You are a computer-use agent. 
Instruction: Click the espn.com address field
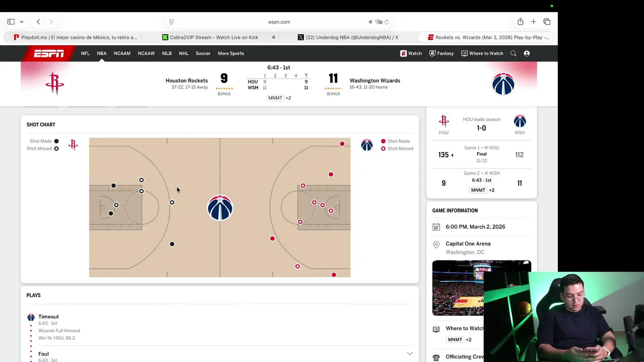point(279,22)
